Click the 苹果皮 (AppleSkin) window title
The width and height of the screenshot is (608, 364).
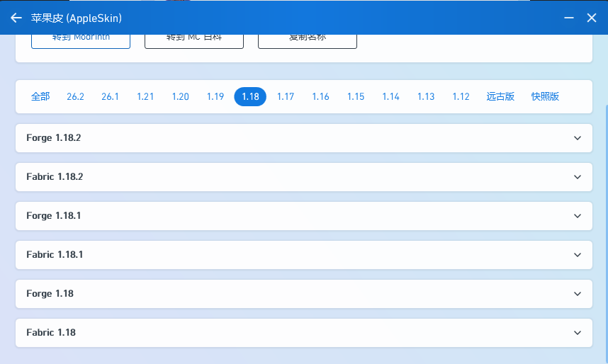tap(77, 18)
